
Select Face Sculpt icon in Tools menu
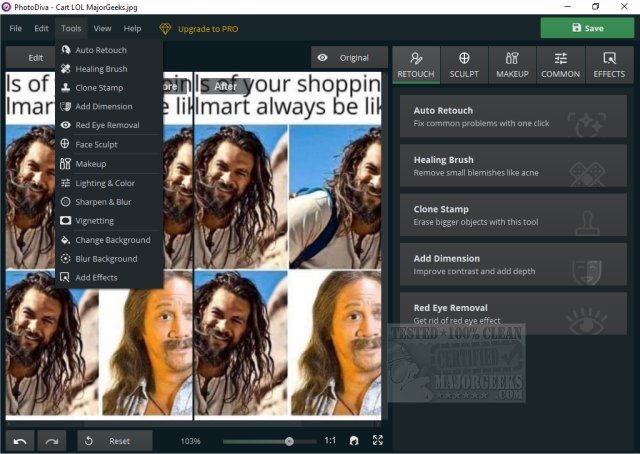pos(65,144)
